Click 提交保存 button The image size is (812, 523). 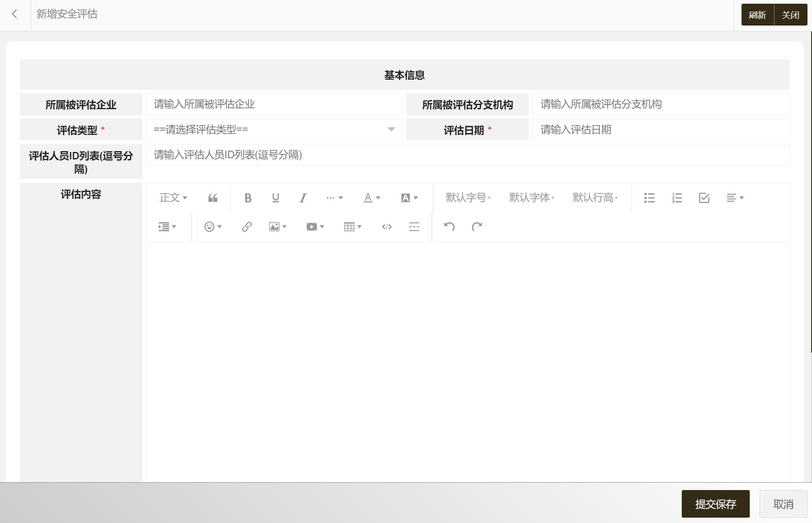[715, 504]
